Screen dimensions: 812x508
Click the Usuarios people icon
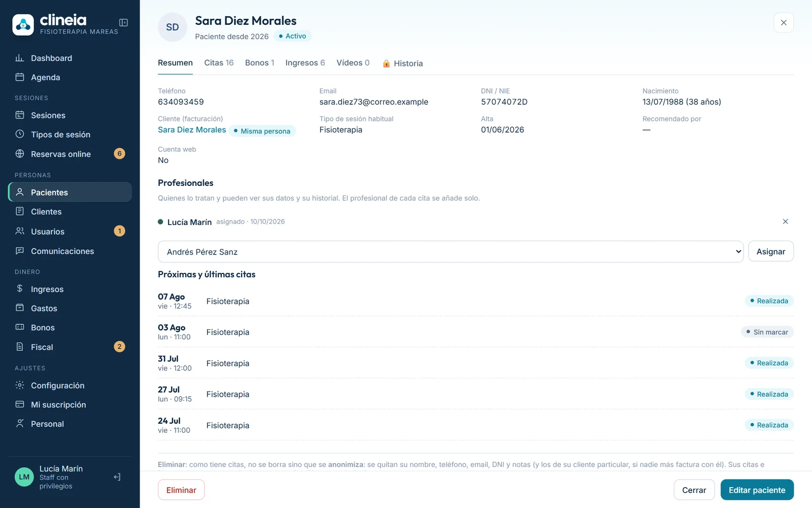coord(20,231)
